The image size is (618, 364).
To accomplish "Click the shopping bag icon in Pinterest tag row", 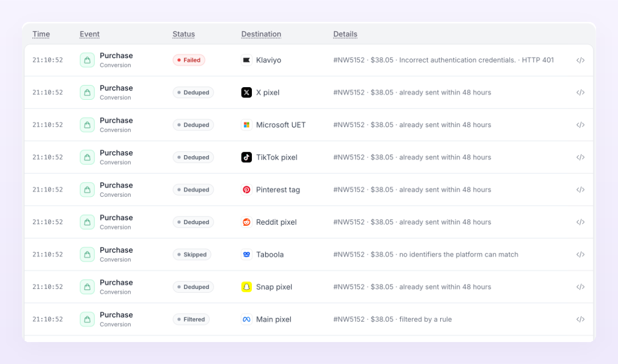I will pos(87,190).
